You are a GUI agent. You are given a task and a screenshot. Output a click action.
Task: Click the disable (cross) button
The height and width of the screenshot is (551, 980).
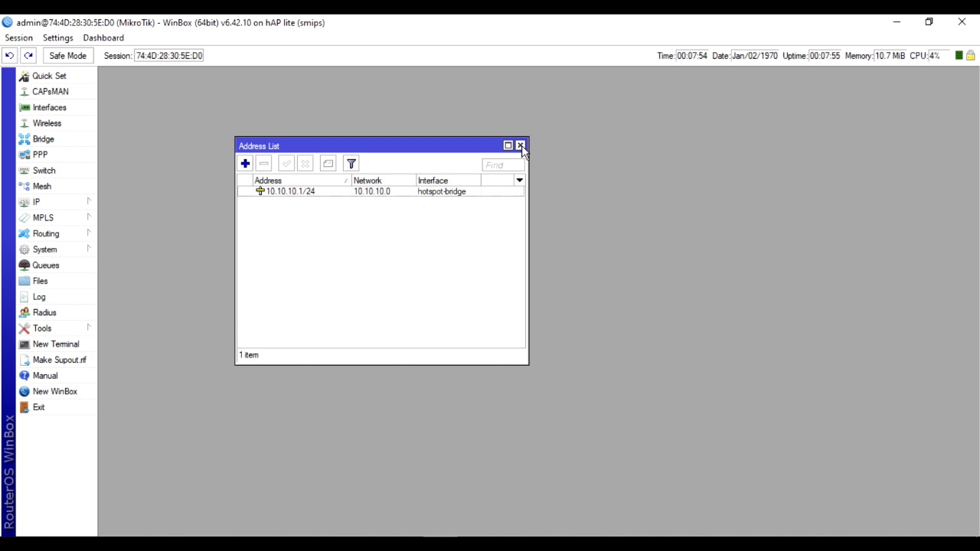point(305,164)
